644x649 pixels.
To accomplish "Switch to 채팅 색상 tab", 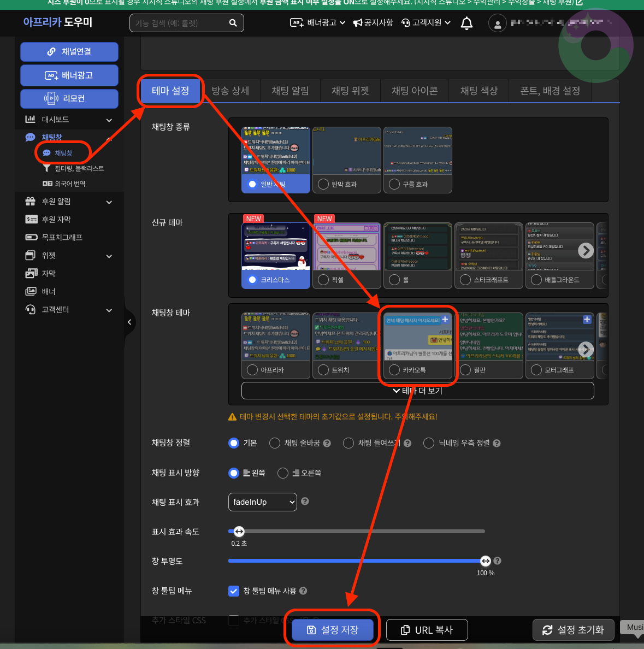I will [479, 91].
